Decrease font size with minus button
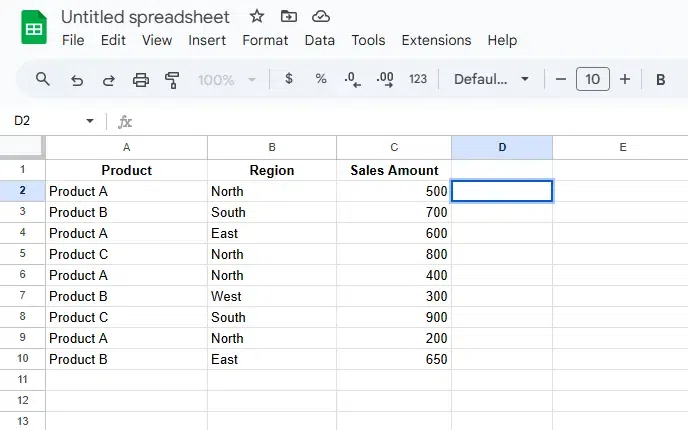The height and width of the screenshot is (430, 688). coord(561,79)
